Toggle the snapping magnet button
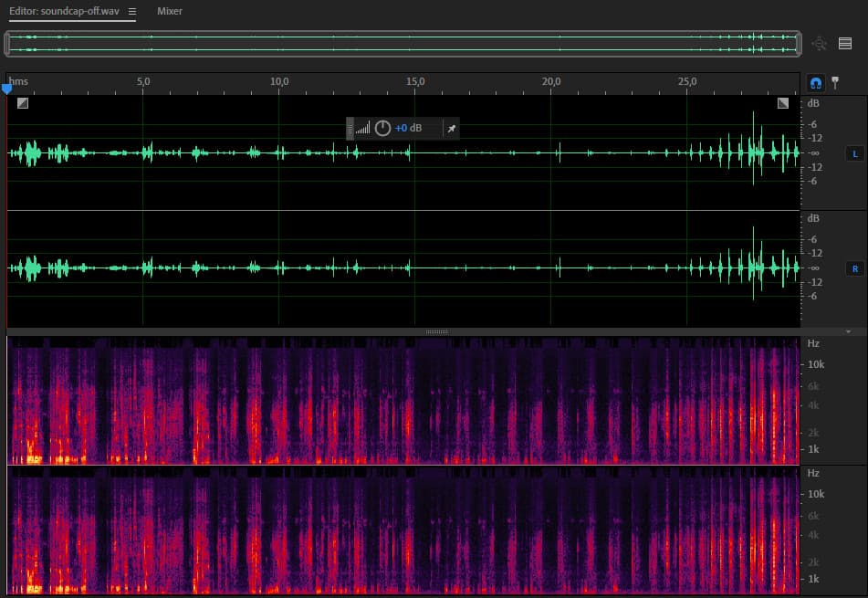 [x=816, y=83]
